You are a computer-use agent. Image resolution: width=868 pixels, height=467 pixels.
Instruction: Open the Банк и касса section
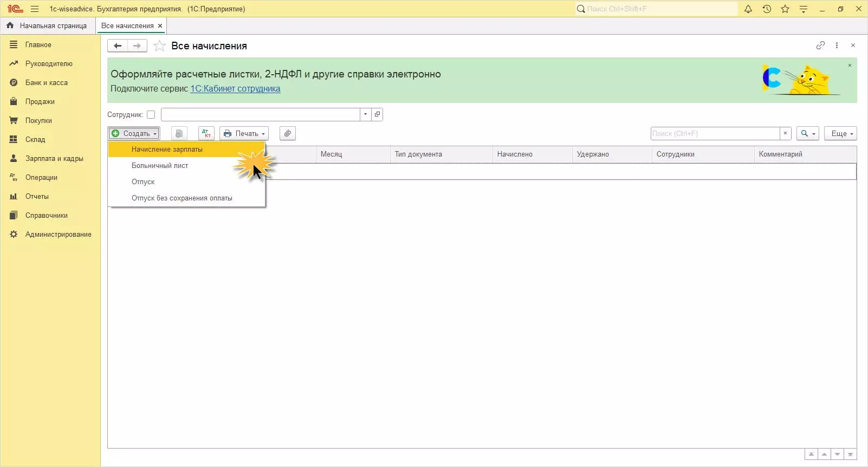(46, 82)
